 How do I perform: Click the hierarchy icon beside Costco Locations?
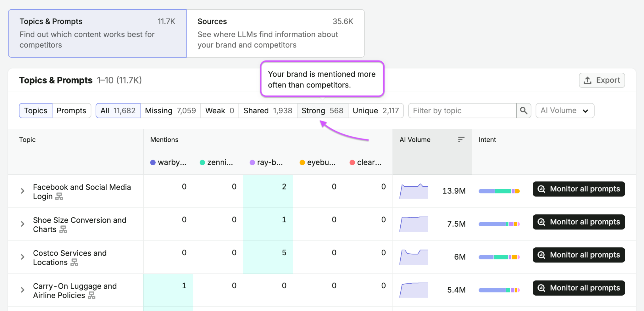point(74,263)
